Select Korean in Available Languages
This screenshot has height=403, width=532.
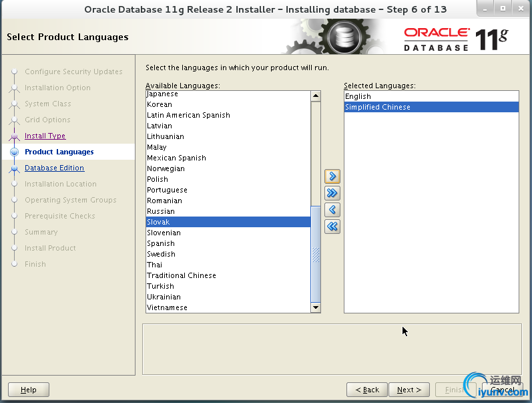(228, 104)
